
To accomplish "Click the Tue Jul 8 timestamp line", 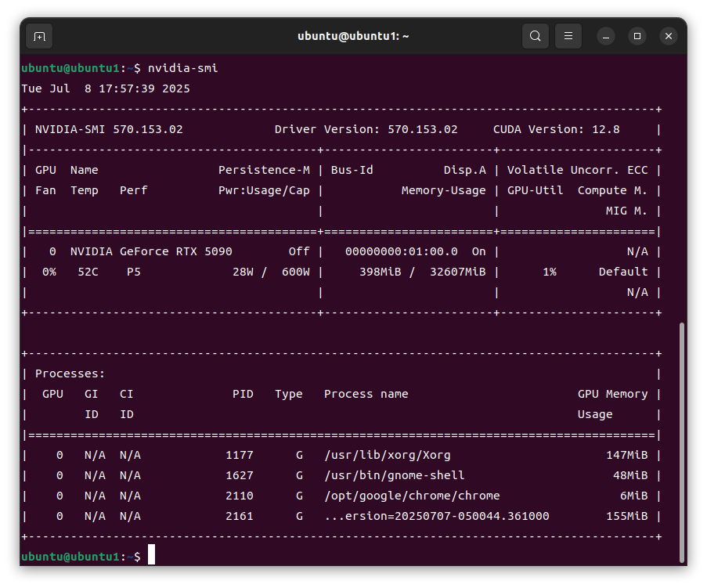I will (x=106, y=88).
